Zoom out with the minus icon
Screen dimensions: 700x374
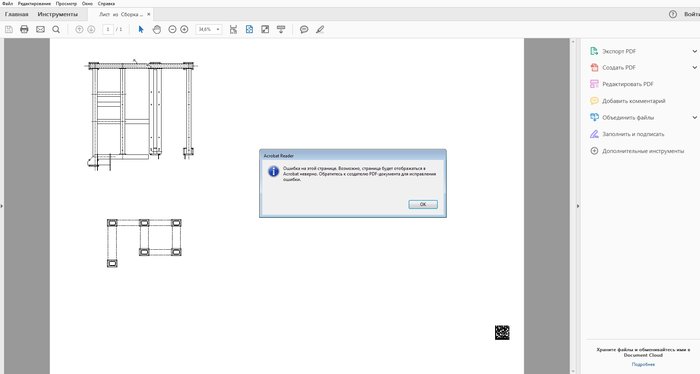(172, 29)
